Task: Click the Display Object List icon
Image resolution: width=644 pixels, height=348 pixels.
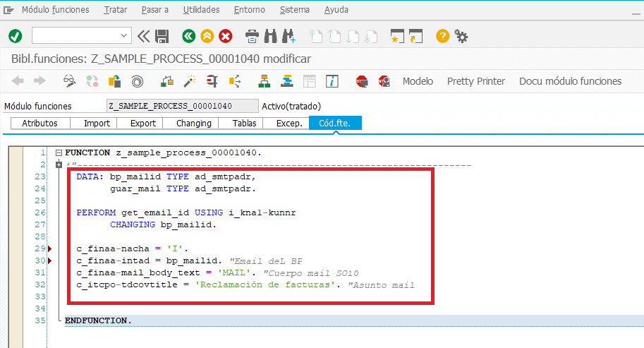Action: pos(234,81)
